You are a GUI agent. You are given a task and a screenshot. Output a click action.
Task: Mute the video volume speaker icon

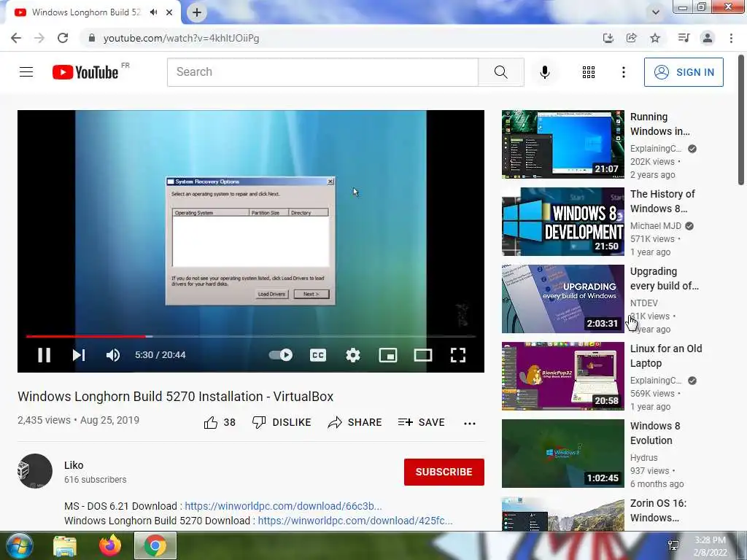click(113, 355)
